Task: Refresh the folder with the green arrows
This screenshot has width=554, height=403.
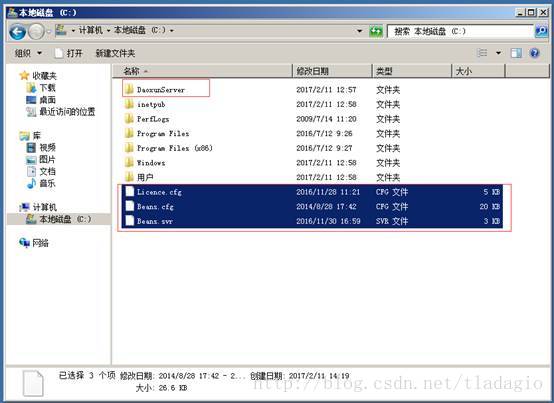Action: pos(376,31)
